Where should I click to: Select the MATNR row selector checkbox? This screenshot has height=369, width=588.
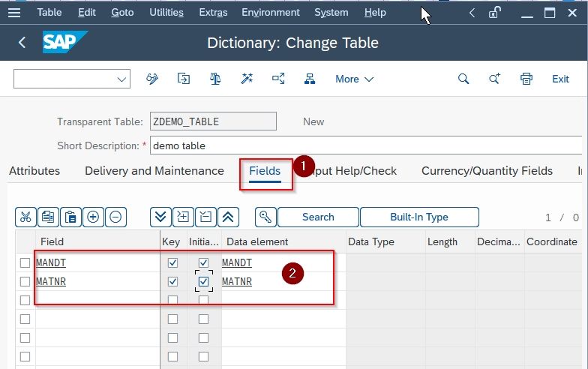(25, 282)
